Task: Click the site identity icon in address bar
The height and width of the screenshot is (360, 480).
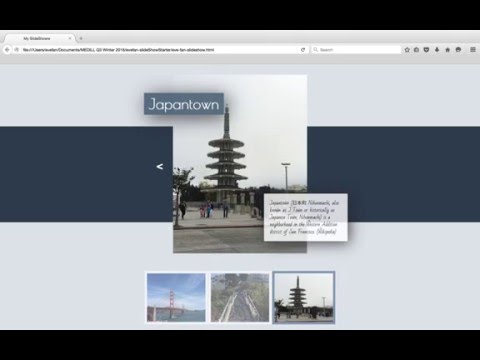Action: click(16, 50)
